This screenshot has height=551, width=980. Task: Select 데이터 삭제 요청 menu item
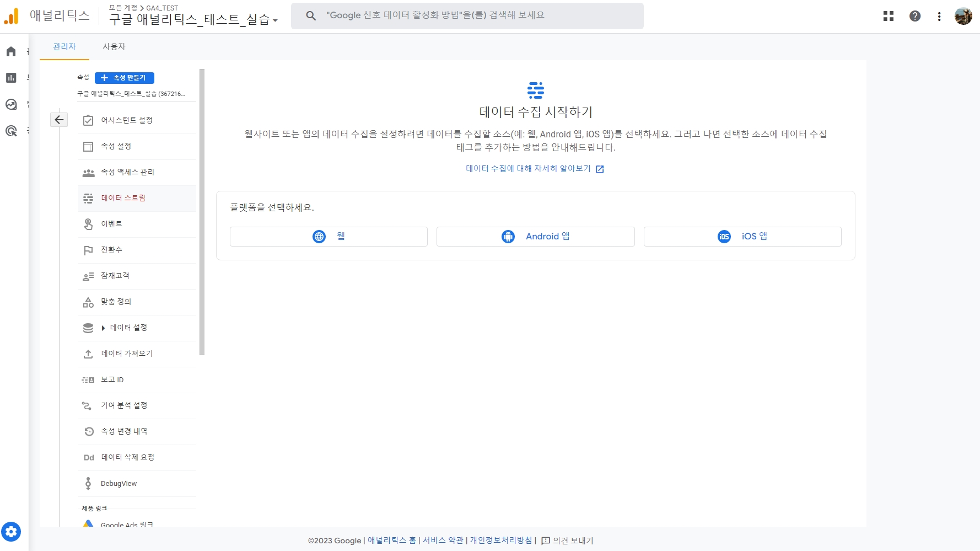[137, 457]
